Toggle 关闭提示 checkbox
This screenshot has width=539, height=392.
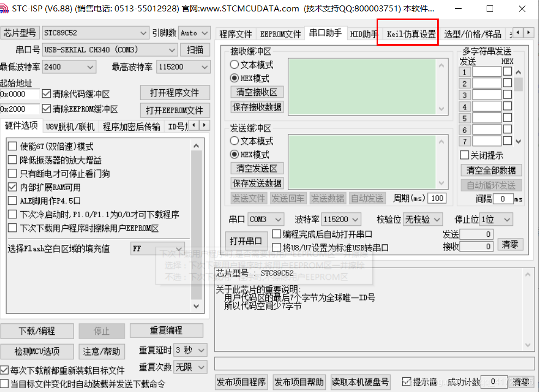pos(464,155)
